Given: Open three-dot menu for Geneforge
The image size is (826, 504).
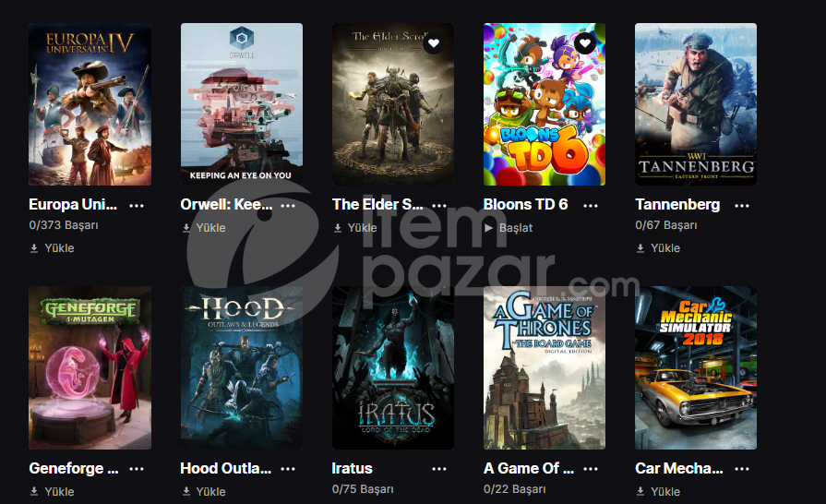Looking at the screenshot, I should (x=137, y=469).
